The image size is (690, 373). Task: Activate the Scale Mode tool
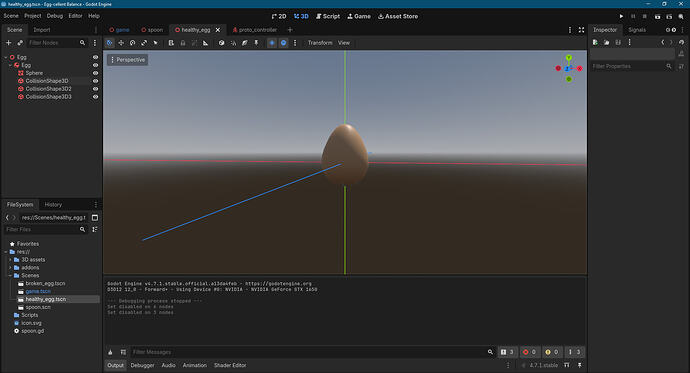click(144, 43)
